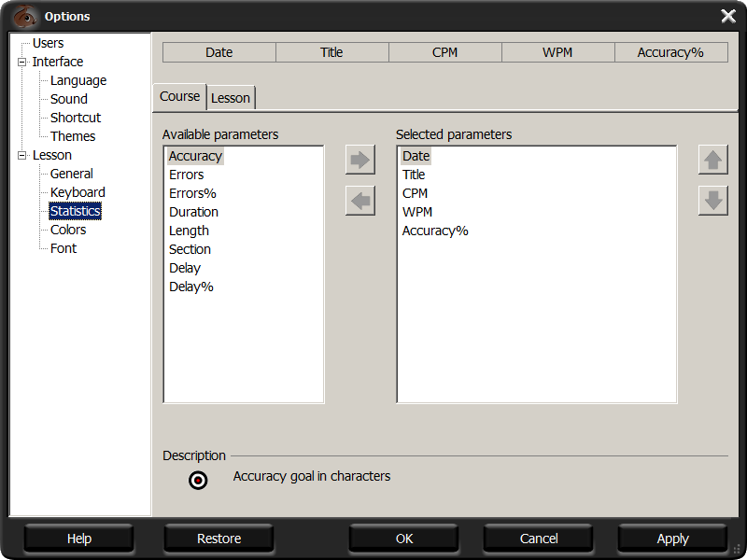Image resolution: width=747 pixels, height=560 pixels.
Task: Open the Keyboard settings page
Action: pyautogui.click(x=78, y=192)
